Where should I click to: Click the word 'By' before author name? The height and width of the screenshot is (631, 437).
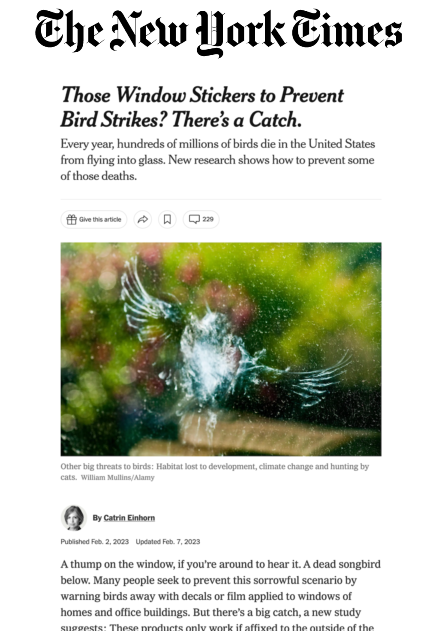[x=97, y=518]
